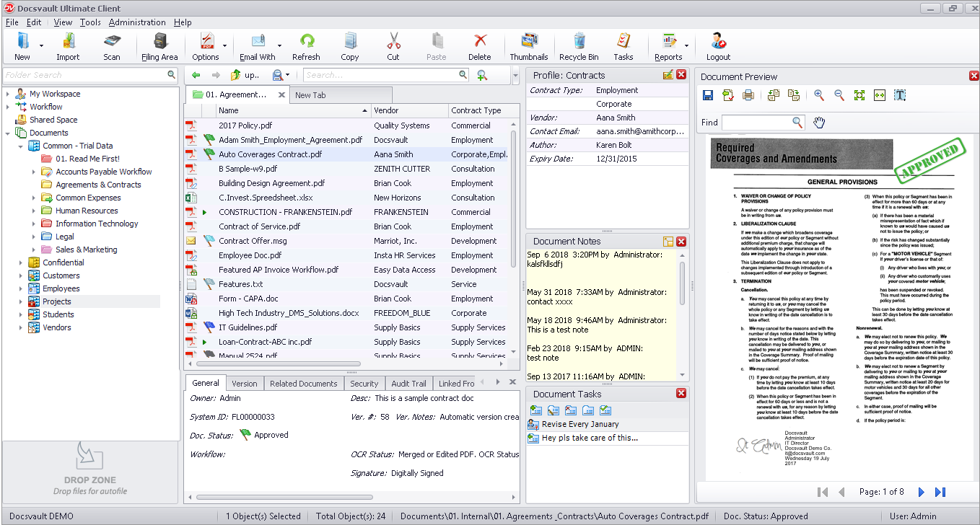Open the Reports dropdown arrow

[x=686, y=46]
